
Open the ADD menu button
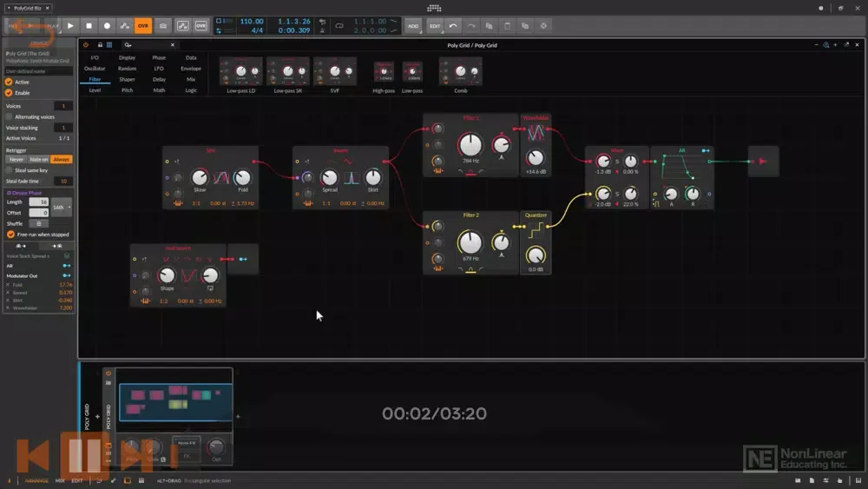(413, 25)
